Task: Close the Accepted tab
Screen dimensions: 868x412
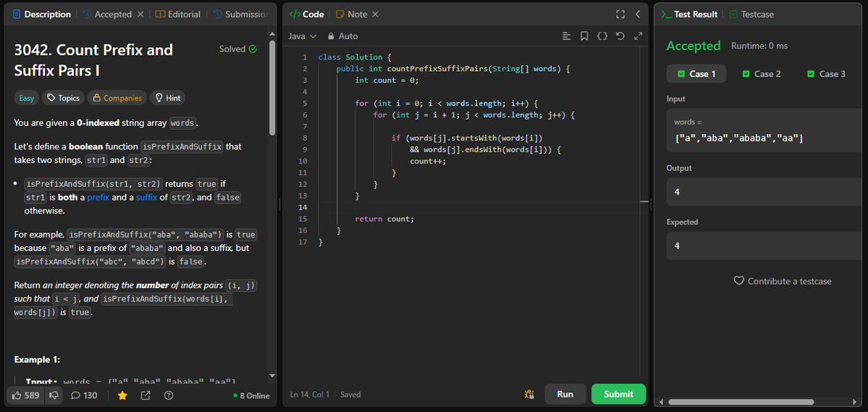Action: pos(140,14)
